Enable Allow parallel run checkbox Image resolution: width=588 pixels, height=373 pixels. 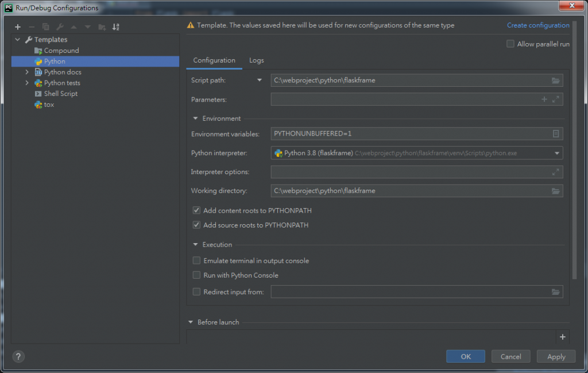(x=510, y=44)
